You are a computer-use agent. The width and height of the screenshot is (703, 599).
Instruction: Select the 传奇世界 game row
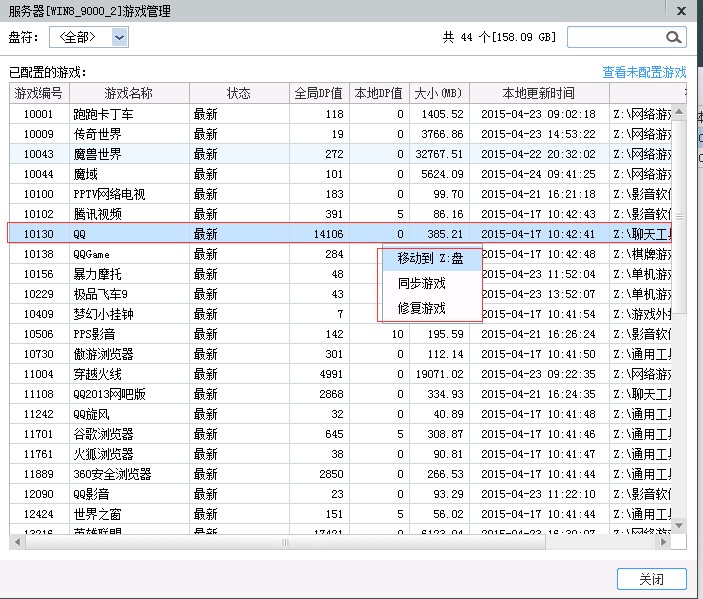click(x=340, y=134)
